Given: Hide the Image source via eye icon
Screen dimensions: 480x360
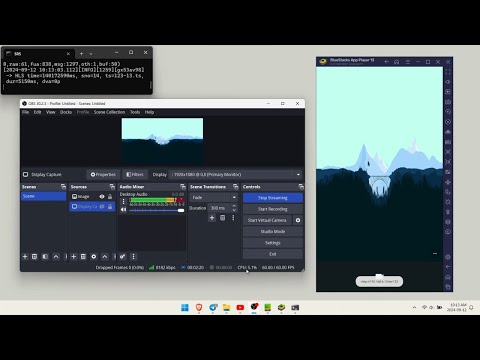Looking at the screenshot, I should click(102, 197).
